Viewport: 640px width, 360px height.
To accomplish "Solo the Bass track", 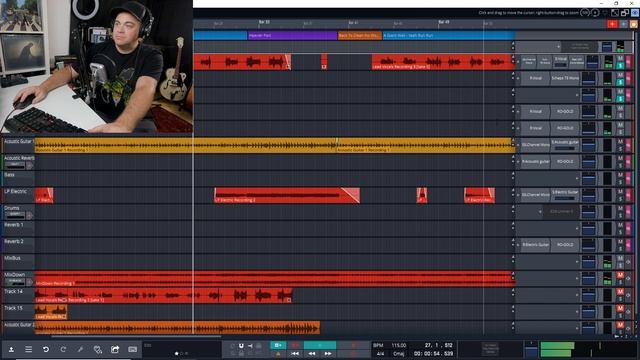I will pyautogui.click(x=620, y=182).
